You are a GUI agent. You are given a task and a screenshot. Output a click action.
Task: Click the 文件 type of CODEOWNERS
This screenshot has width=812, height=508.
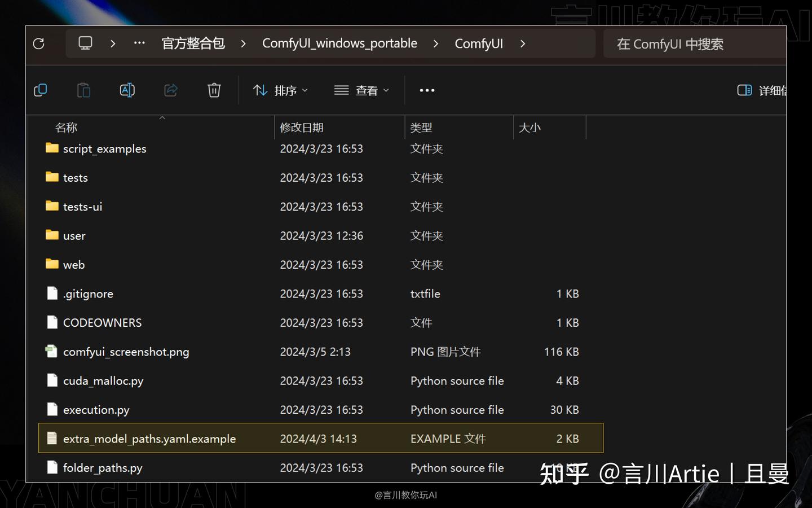(421, 323)
